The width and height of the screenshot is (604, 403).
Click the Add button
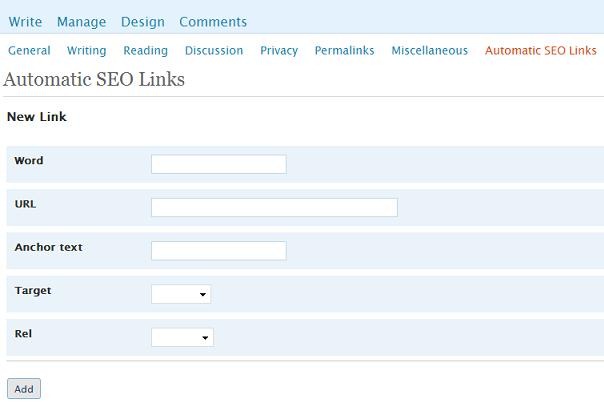point(24,389)
